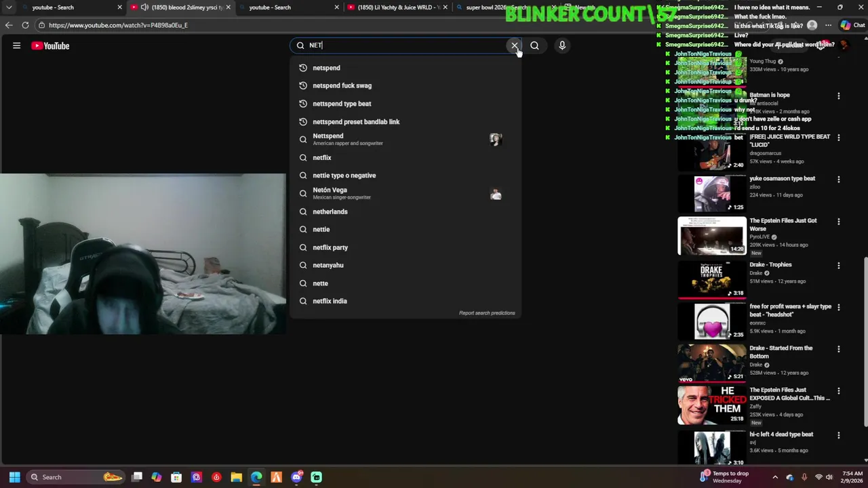Screen dimensions: 868x488
Task: Open options for 'Epstein Files Just Got Worse'
Action: [x=839, y=222]
